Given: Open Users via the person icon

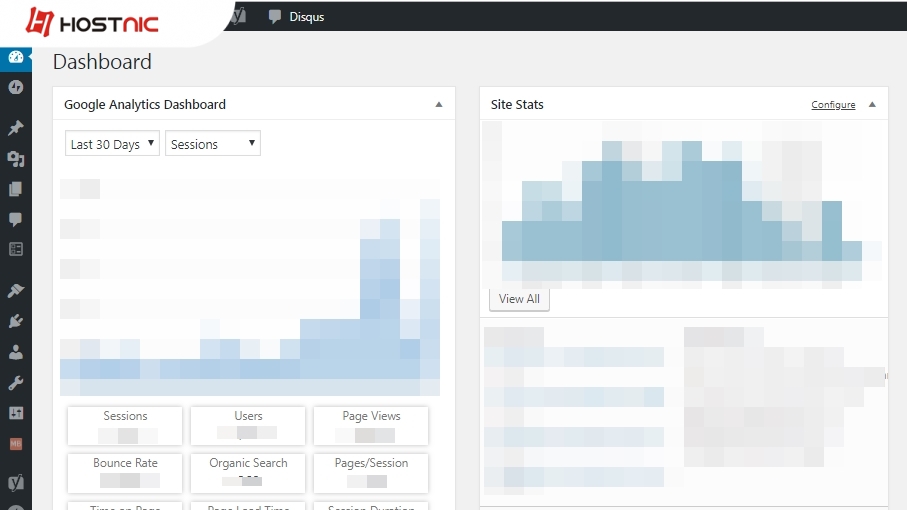Looking at the screenshot, I should [x=16, y=352].
